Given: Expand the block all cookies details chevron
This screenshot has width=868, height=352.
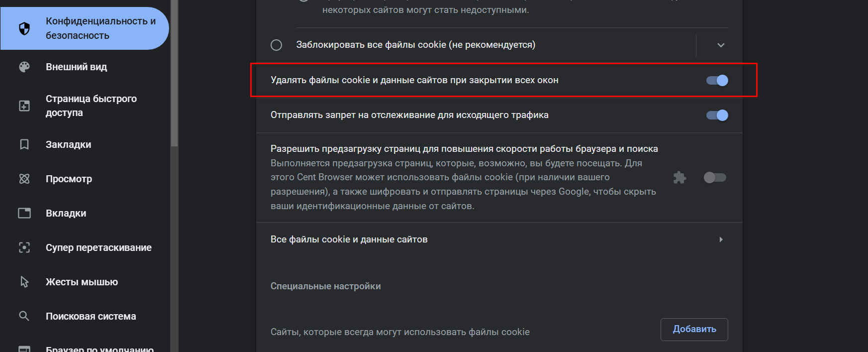Looking at the screenshot, I should pyautogui.click(x=721, y=45).
